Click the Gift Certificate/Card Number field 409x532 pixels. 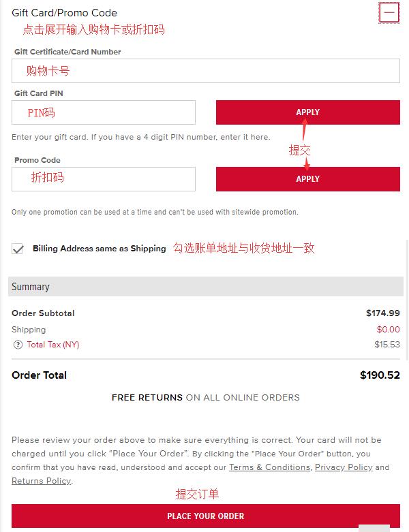point(206,71)
